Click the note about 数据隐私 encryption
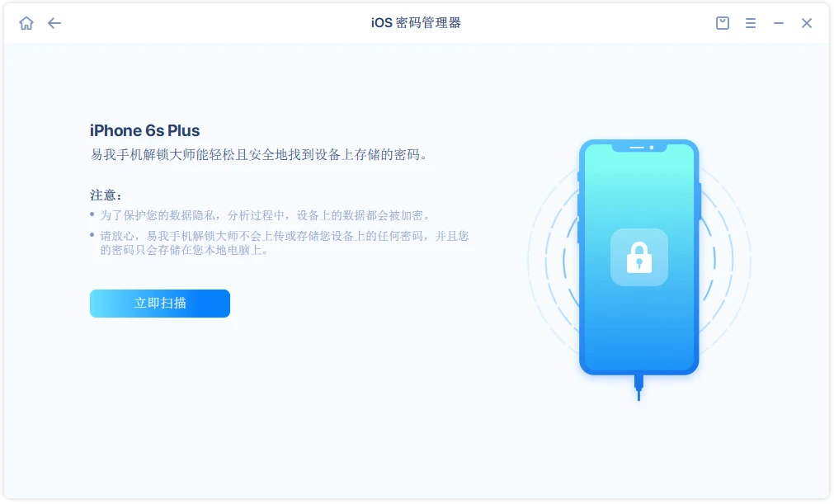Screen dimensions: 834x504 point(265,215)
